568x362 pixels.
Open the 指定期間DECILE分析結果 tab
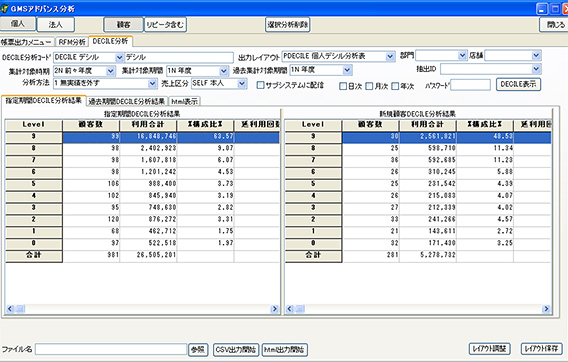pyautogui.click(x=43, y=101)
